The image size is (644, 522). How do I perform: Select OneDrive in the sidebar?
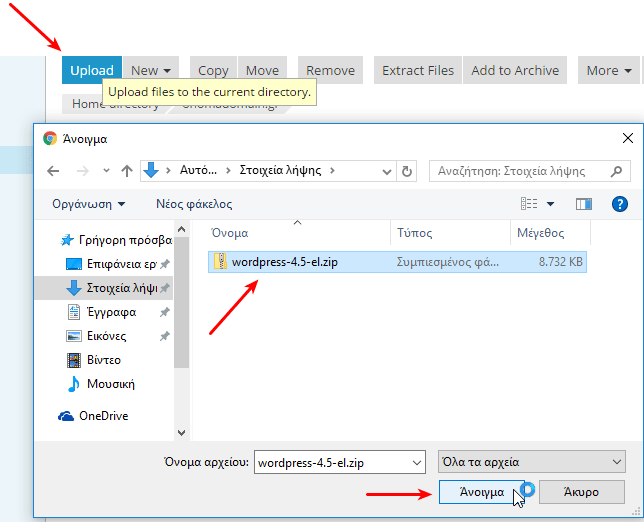tap(93, 416)
